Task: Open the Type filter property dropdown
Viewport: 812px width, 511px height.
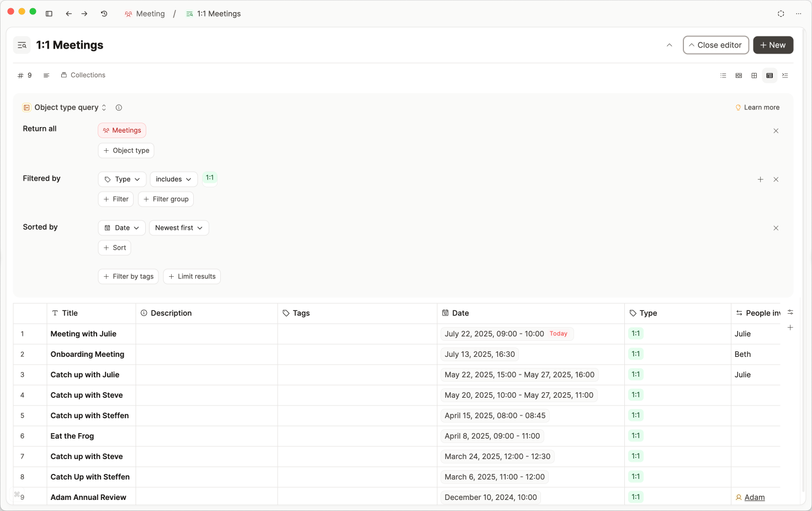Action: point(122,180)
